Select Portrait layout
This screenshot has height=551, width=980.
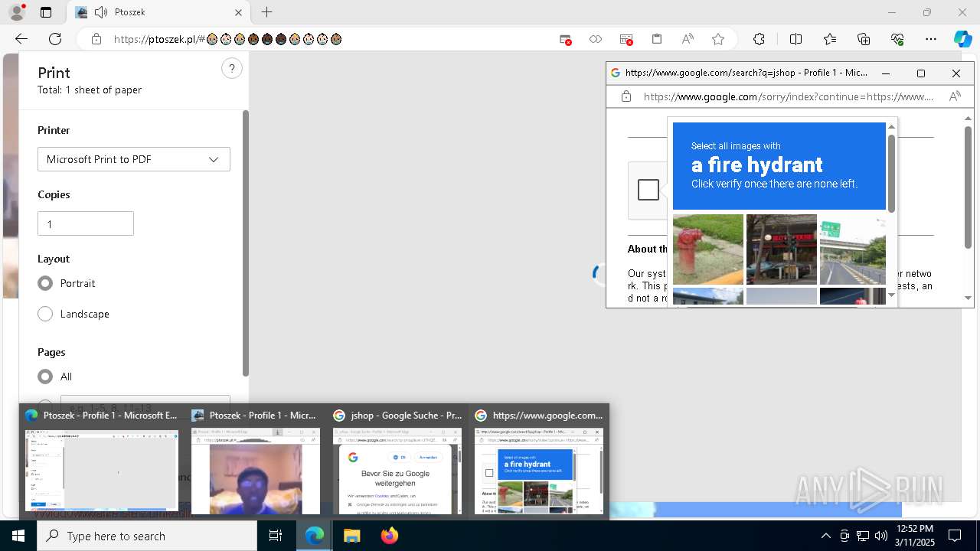[45, 283]
